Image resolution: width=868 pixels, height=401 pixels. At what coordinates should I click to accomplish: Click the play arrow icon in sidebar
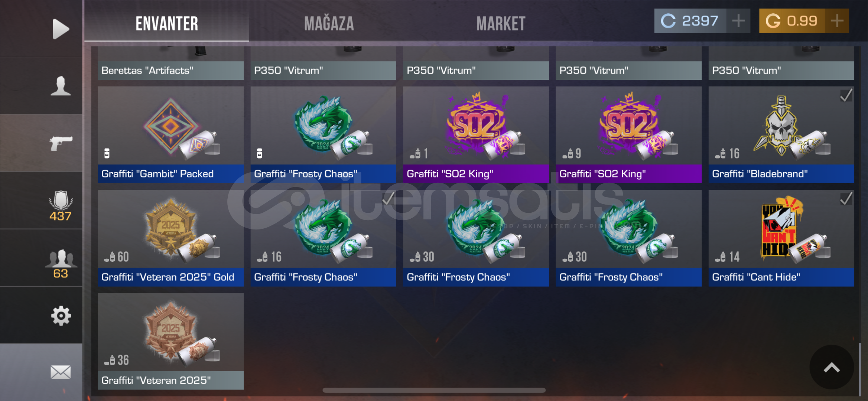(61, 29)
